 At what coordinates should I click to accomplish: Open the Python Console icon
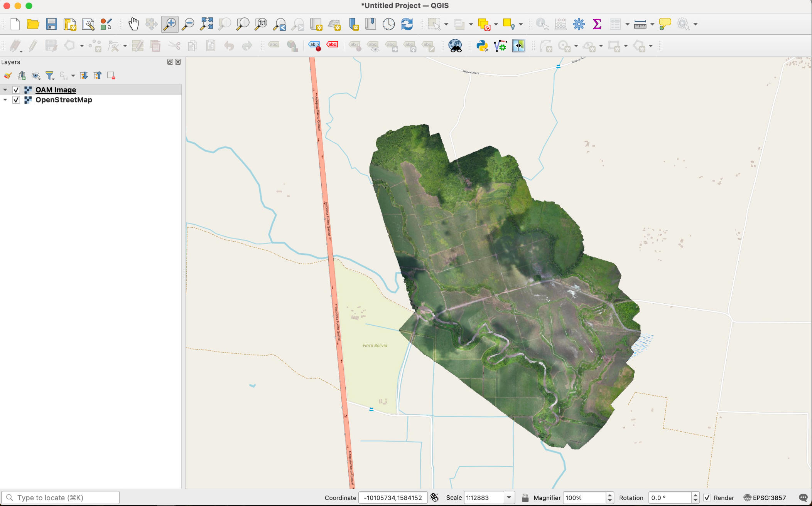pos(482,46)
